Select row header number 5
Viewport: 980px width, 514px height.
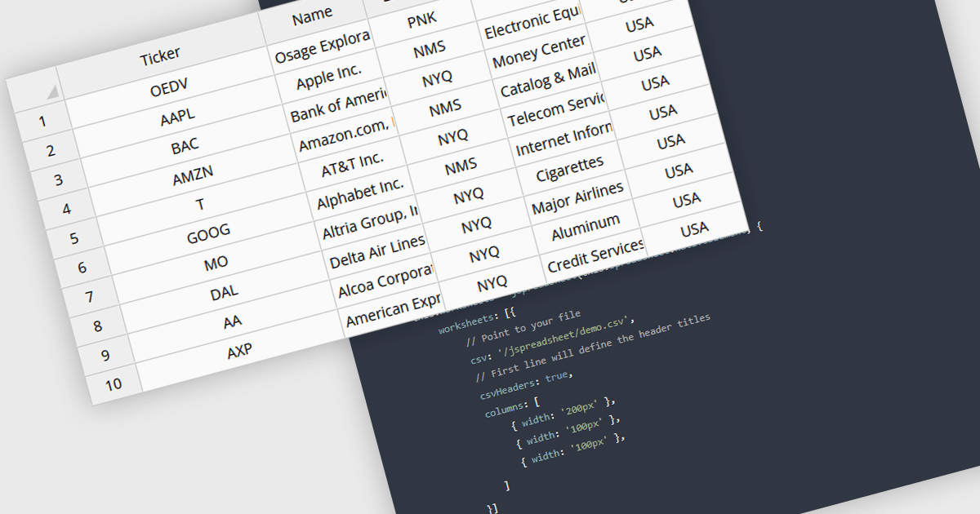(74, 238)
